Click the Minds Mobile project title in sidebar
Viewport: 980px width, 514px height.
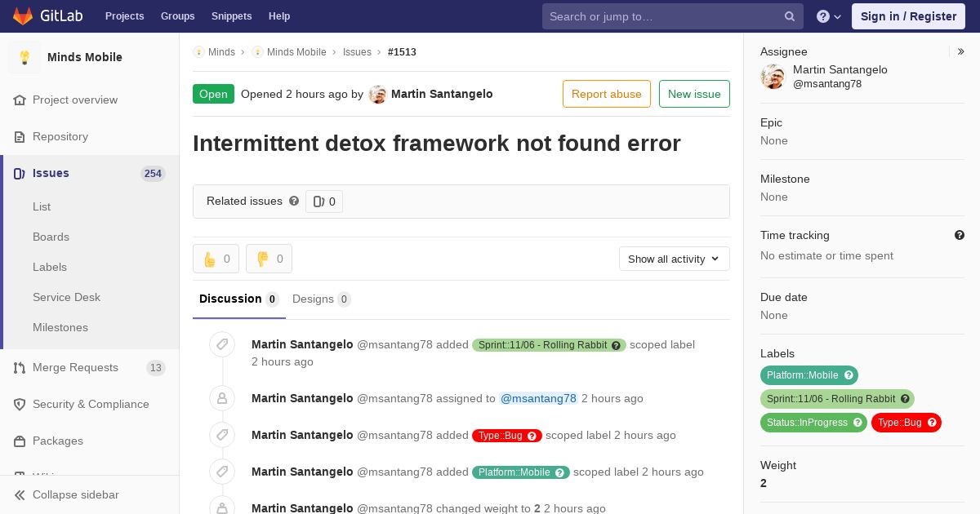click(x=85, y=57)
